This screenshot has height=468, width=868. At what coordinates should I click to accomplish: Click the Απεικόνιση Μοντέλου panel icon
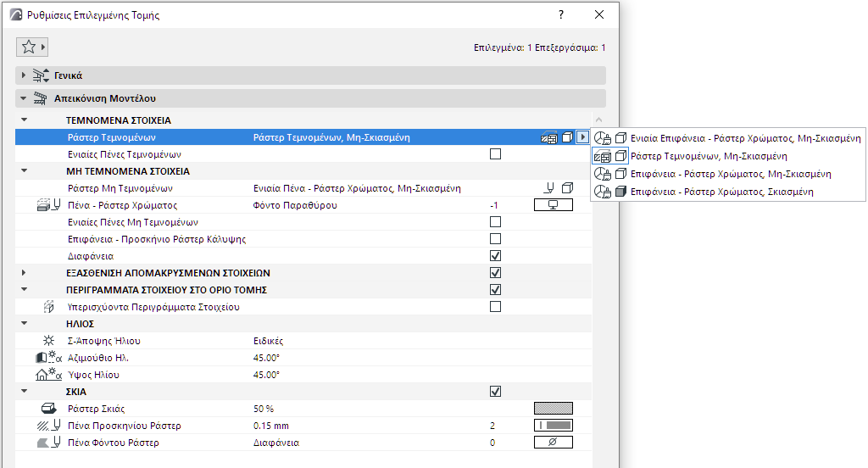pos(40,98)
